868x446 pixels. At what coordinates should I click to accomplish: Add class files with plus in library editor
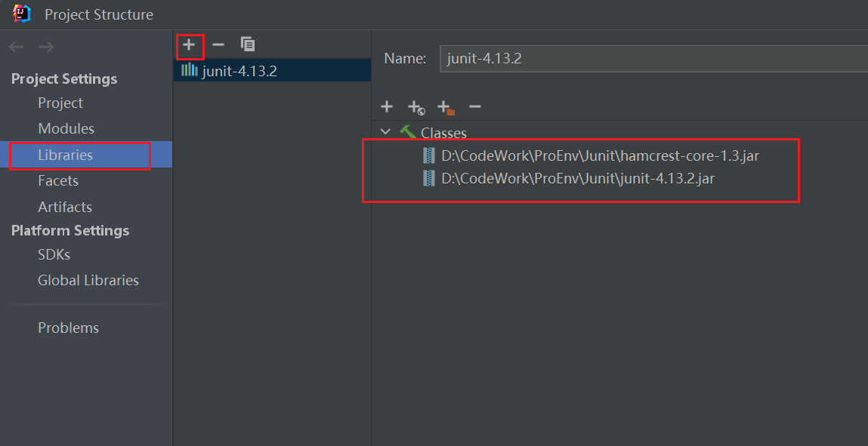387,106
